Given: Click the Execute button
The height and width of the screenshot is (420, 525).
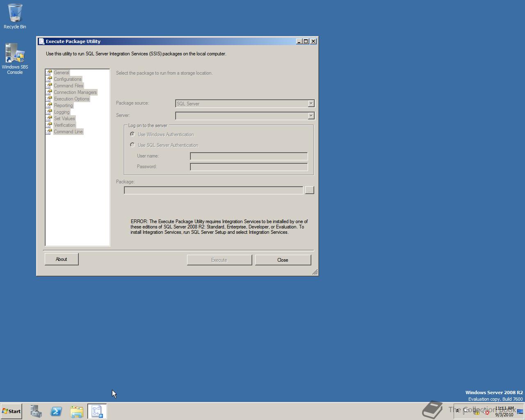Looking at the screenshot, I should point(219,260).
